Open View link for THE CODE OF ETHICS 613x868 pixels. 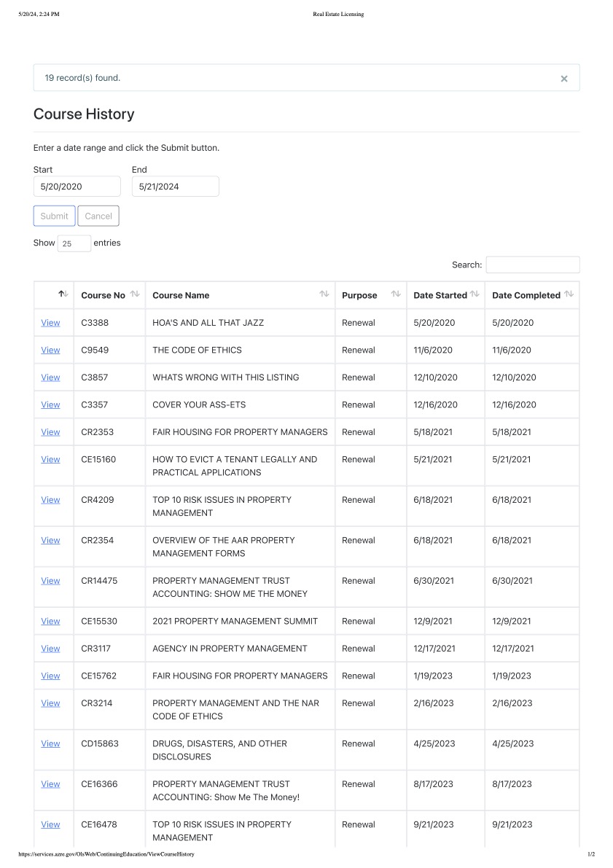point(50,350)
